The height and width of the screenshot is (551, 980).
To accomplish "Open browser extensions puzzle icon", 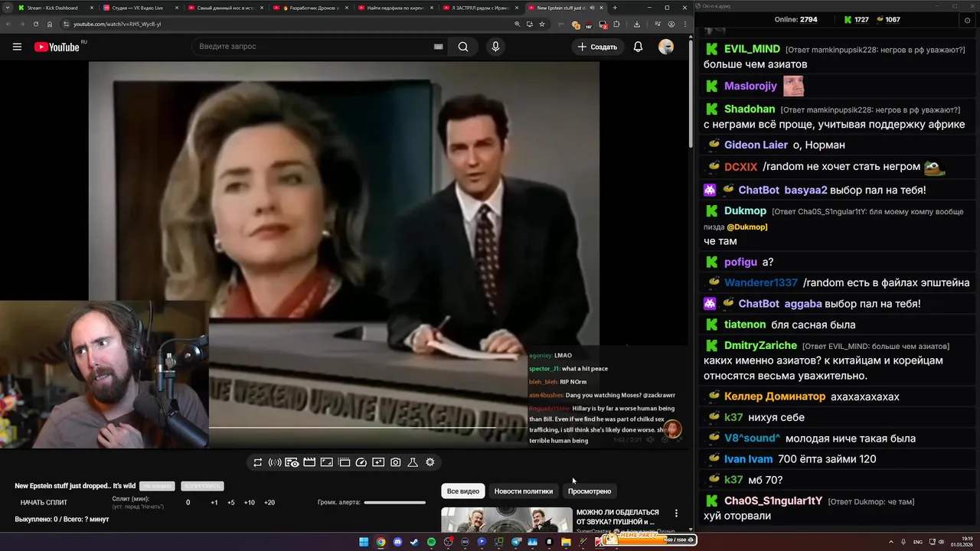I will coord(616,24).
